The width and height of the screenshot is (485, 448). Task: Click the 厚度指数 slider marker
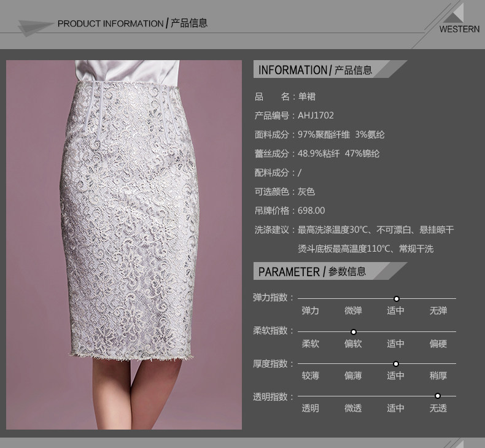pyautogui.click(x=396, y=364)
